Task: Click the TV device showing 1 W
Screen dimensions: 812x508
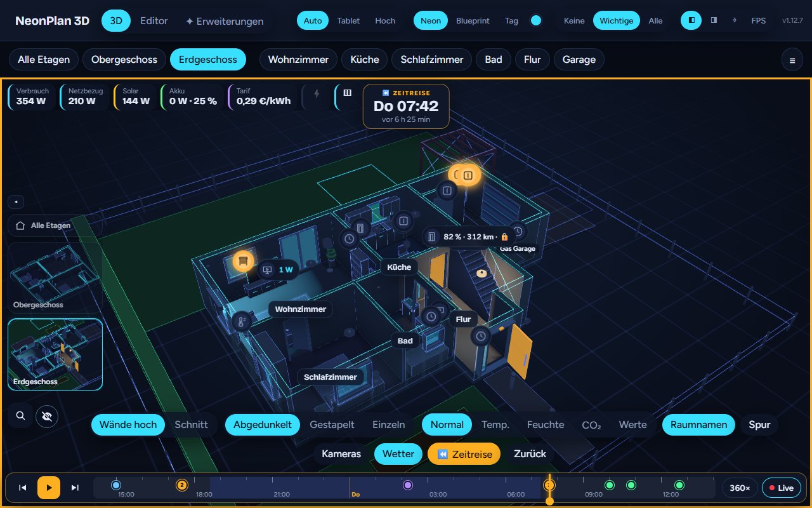Action: pyautogui.click(x=278, y=270)
